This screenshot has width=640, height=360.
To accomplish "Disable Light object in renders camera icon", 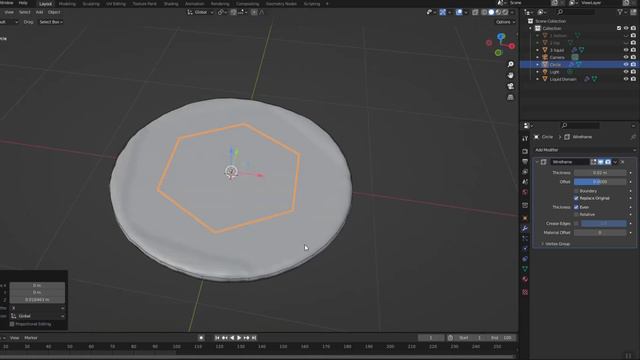I will click(633, 72).
